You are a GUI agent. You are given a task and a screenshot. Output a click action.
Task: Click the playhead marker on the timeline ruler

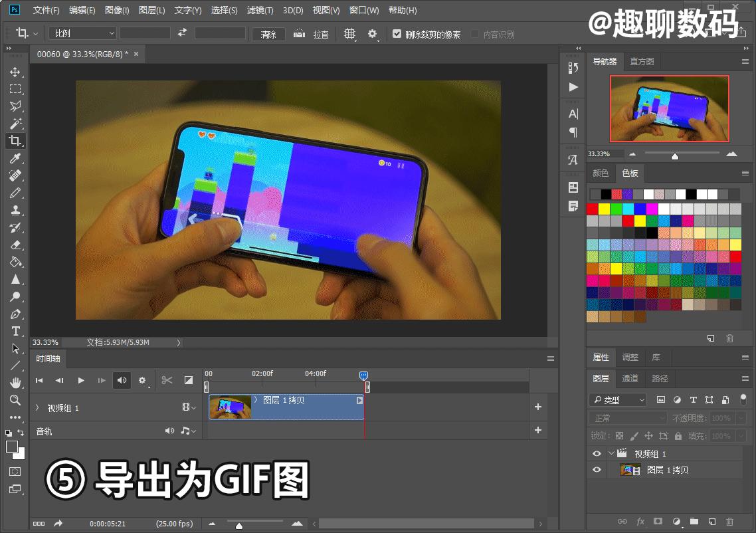[364, 375]
